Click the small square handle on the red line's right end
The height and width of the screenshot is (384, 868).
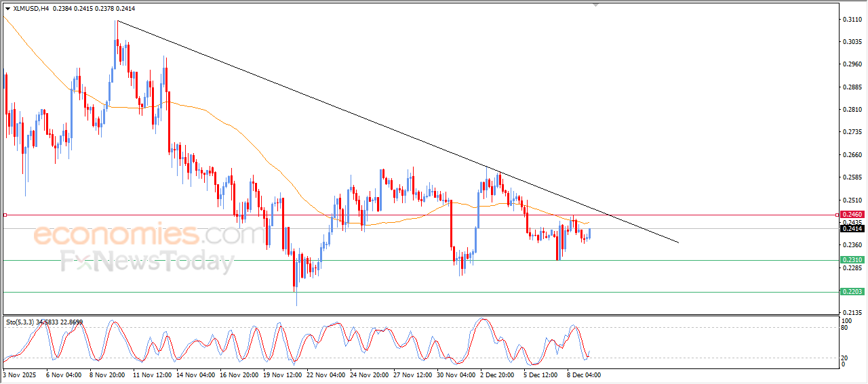point(837,215)
